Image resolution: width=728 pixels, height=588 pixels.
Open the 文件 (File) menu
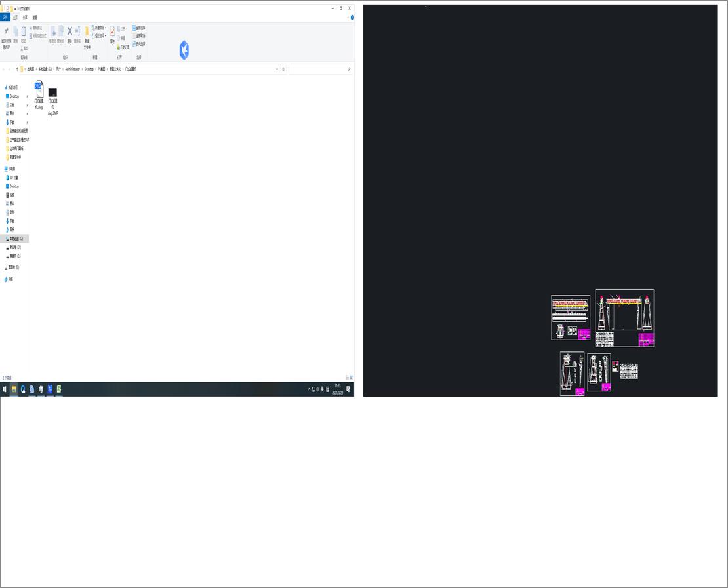tap(5, 18)
